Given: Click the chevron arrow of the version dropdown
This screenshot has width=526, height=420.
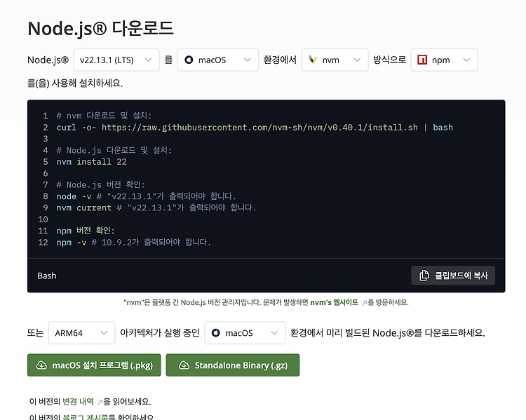Looking at the screenshot, I should pos(148,60).
